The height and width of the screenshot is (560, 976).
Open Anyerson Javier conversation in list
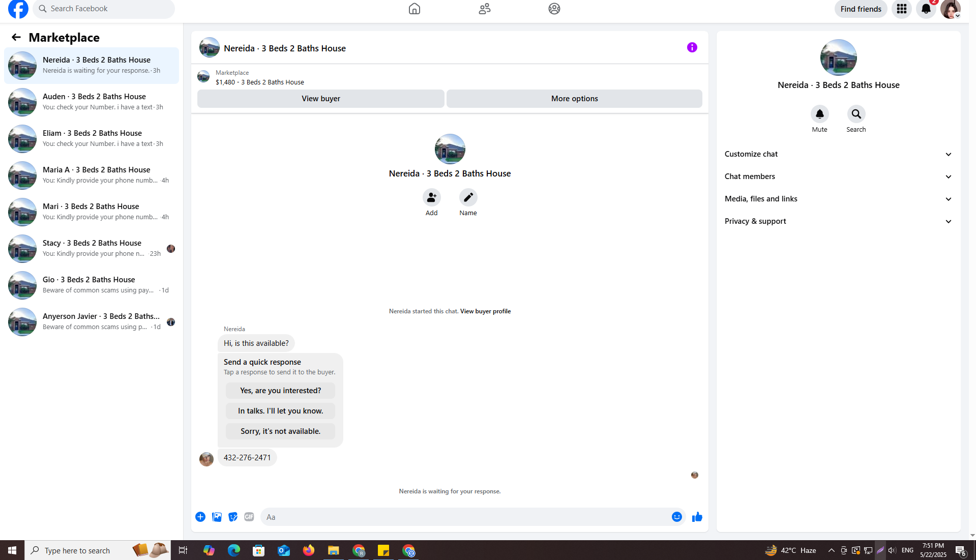92,322
